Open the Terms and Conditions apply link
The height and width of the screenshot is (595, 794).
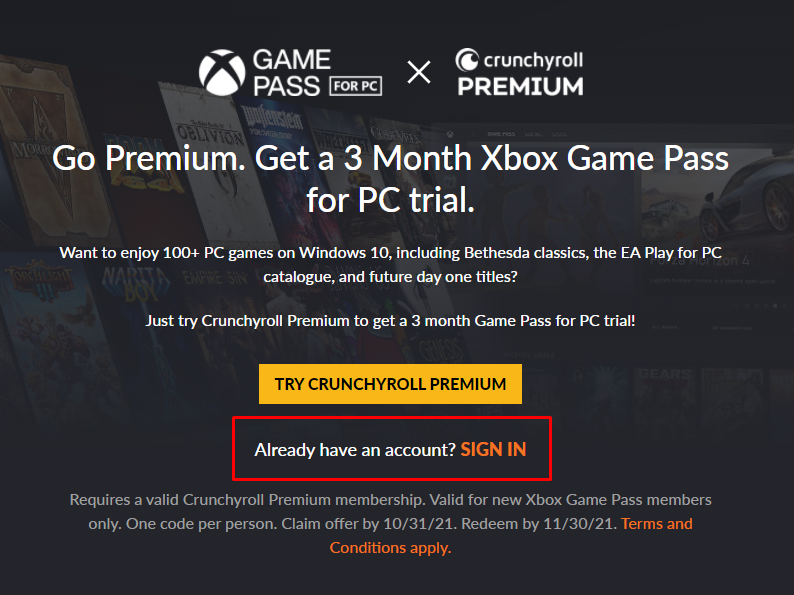pos(511,535)
